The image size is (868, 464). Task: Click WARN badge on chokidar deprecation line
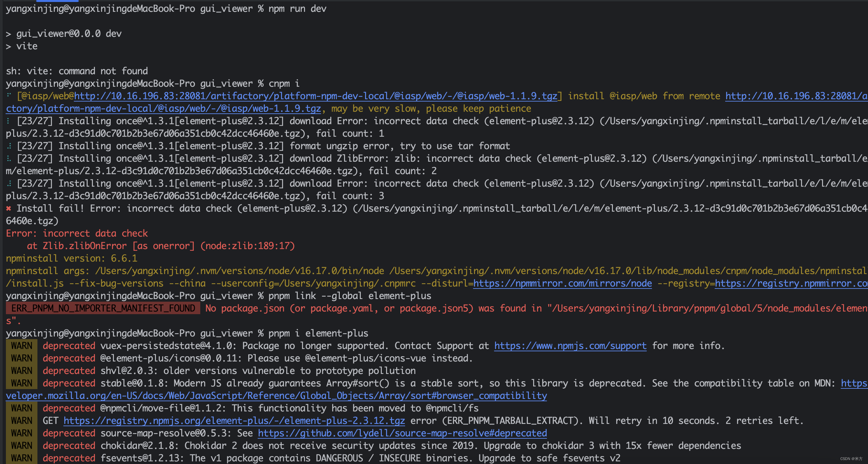pyautogui.click(x=22, y=446)
